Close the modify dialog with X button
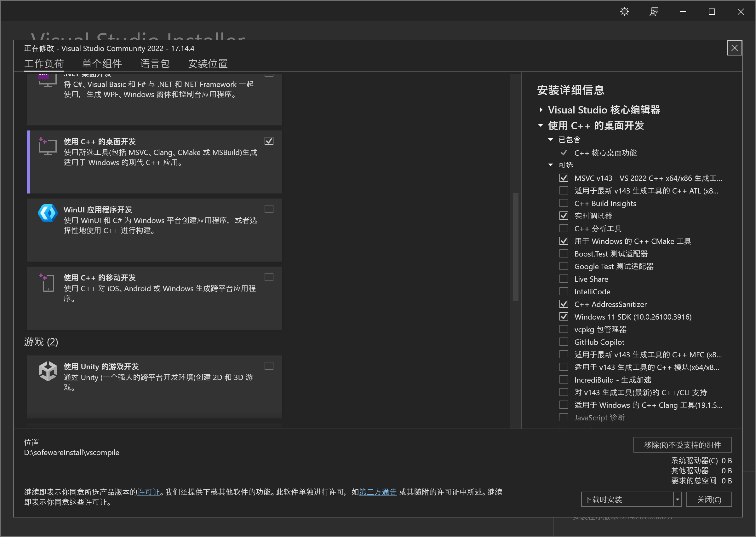Viewport: 756px width, 537px height. [x=734, y=48]
